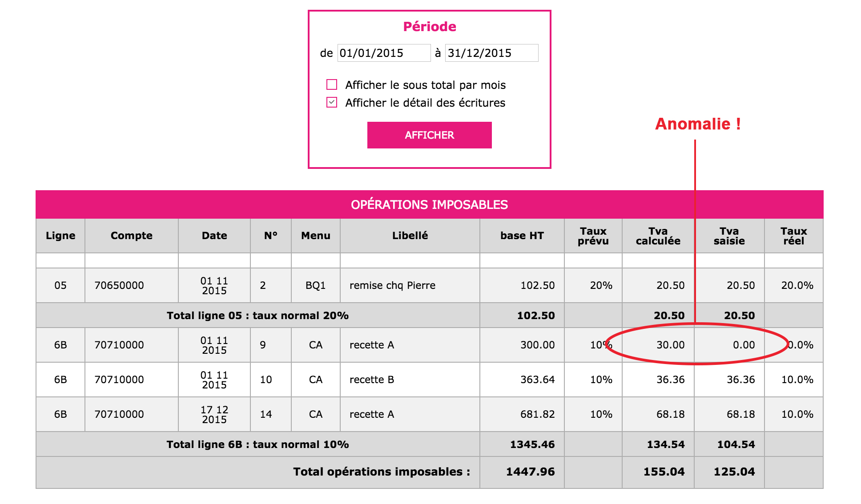Click account 70650000 in the table
The image size is (861, 504).
coord(119,285)
